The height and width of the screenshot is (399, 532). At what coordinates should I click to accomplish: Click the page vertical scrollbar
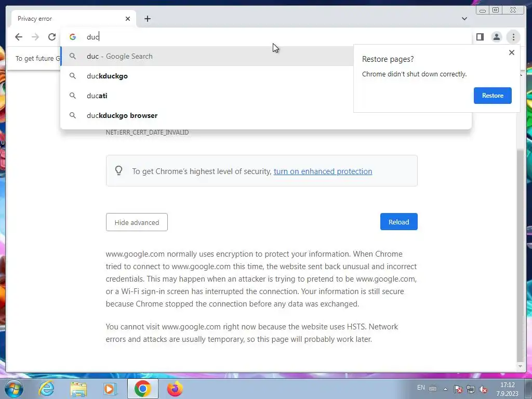pos(520,255)
